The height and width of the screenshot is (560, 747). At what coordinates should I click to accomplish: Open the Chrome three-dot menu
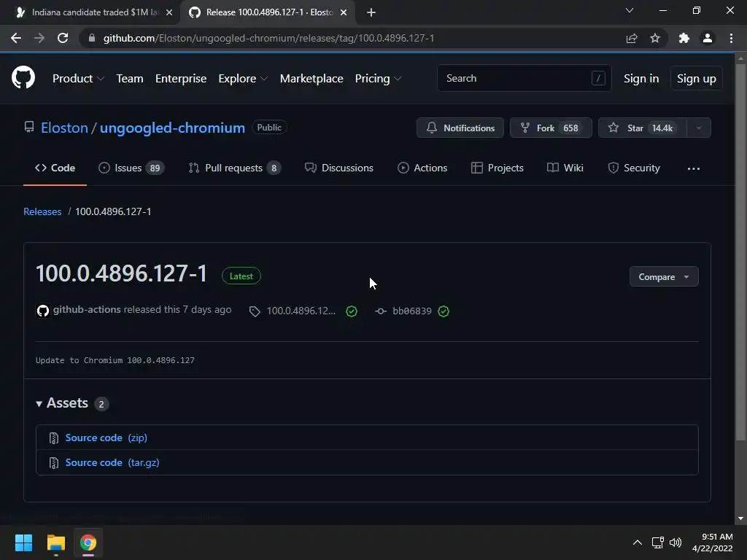point(731,38)
